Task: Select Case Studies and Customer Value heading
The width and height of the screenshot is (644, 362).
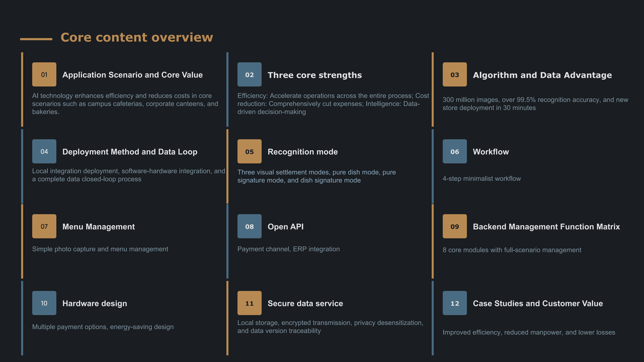Action: [x=538, y=303]
